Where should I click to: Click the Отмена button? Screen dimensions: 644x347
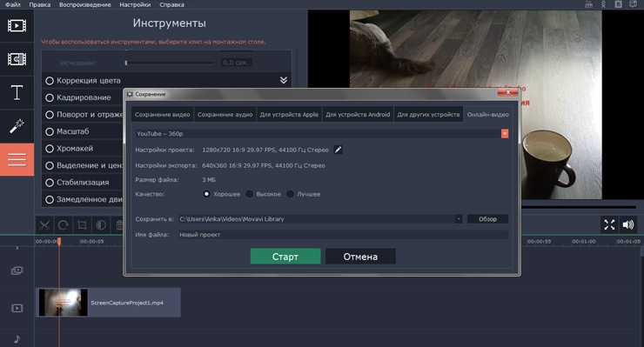click(x=360, y=257)
